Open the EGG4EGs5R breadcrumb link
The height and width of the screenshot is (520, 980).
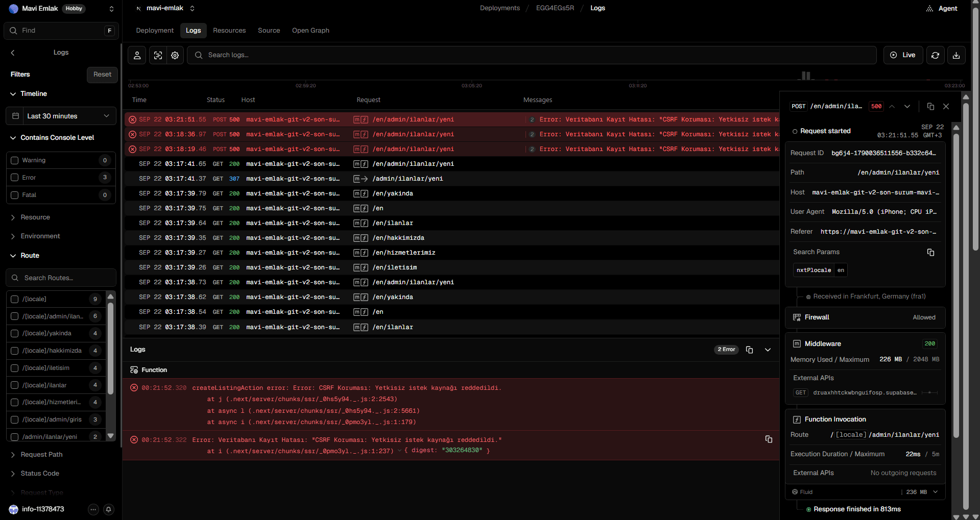click(x=555, y=8)
